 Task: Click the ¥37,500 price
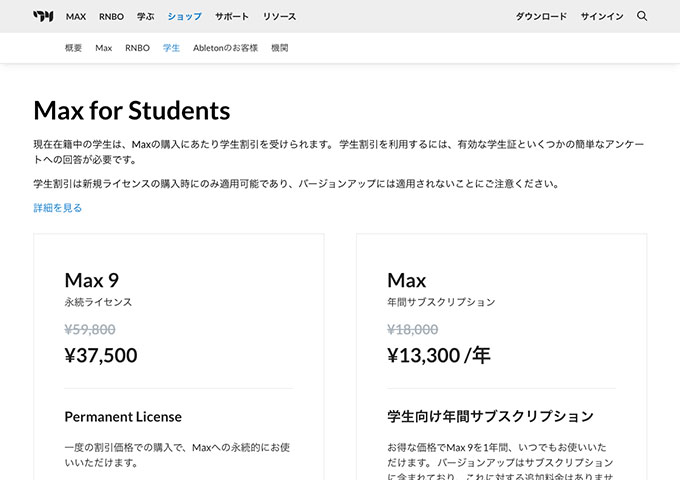click(x=101, y=355)
